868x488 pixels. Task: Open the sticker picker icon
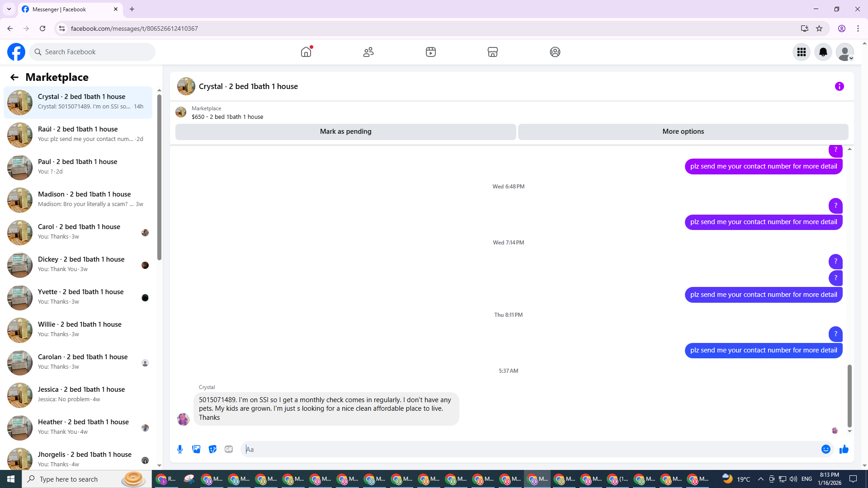point(212,449)
